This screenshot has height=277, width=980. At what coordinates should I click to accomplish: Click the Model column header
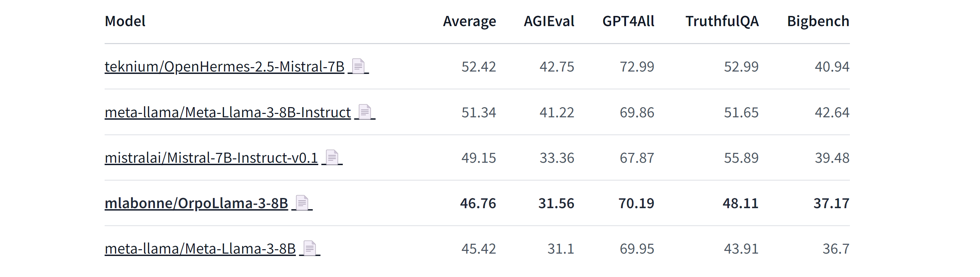click(x=125, y=21)
